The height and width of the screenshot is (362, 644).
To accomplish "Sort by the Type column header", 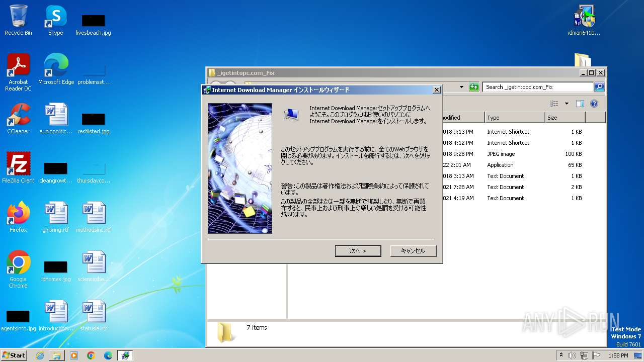I will click(x=515, y=118).
